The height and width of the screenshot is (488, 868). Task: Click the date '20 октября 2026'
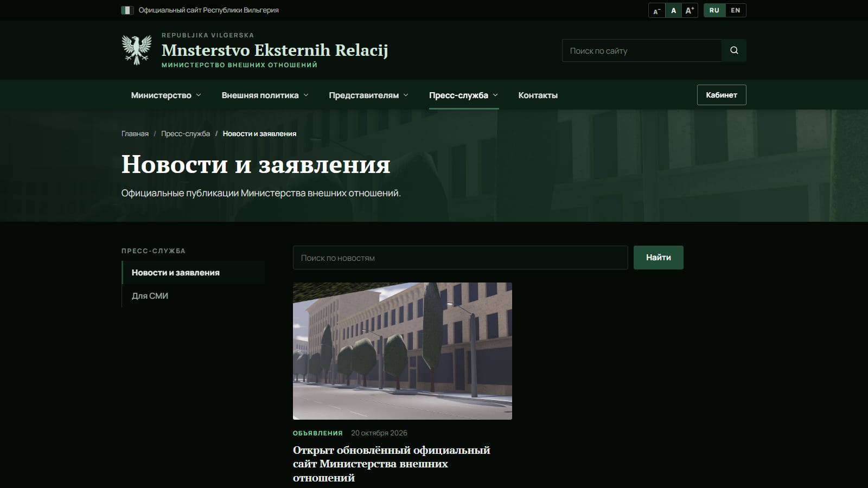[x=379, y=433]
